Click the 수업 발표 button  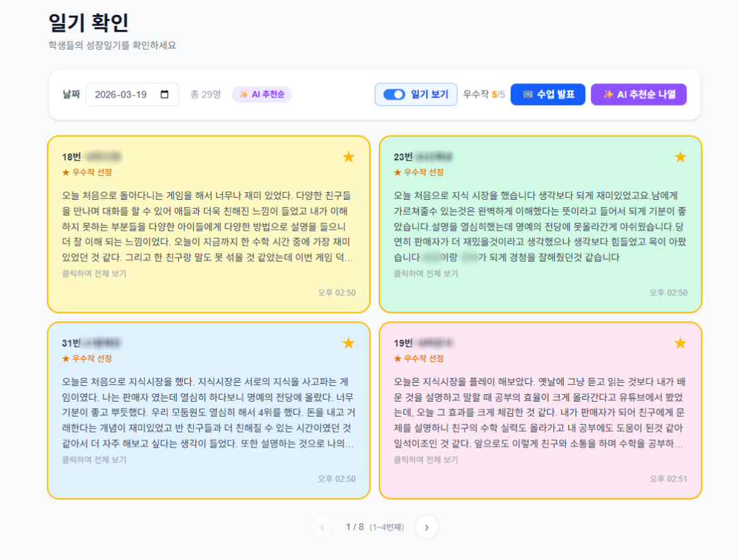[x=547, y=94]
